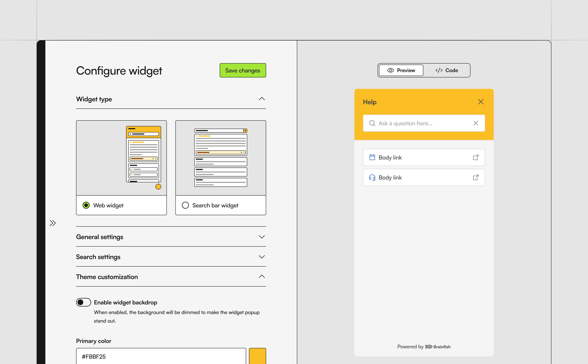This screenshot has height=364, width=588.
Task: Collapse the Widget type section chevron
Action: pyautogui.click(x=262, y=99)
